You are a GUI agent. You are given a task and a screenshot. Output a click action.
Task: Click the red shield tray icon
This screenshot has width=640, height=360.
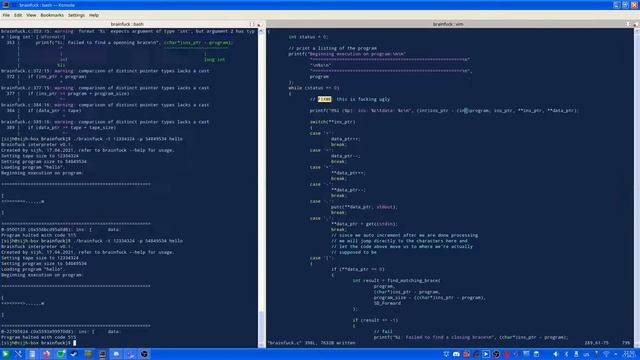[x=506, y=354]
